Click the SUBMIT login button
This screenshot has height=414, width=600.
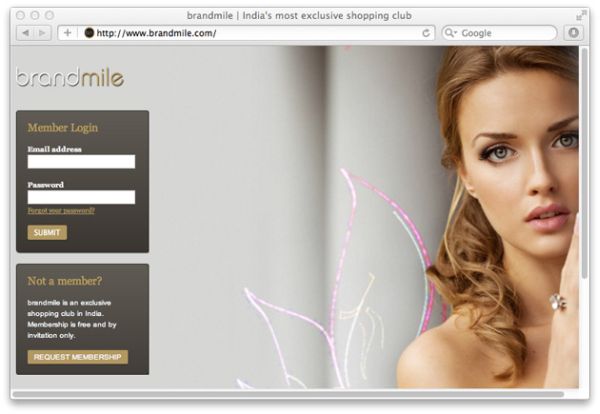click(47, 232)
